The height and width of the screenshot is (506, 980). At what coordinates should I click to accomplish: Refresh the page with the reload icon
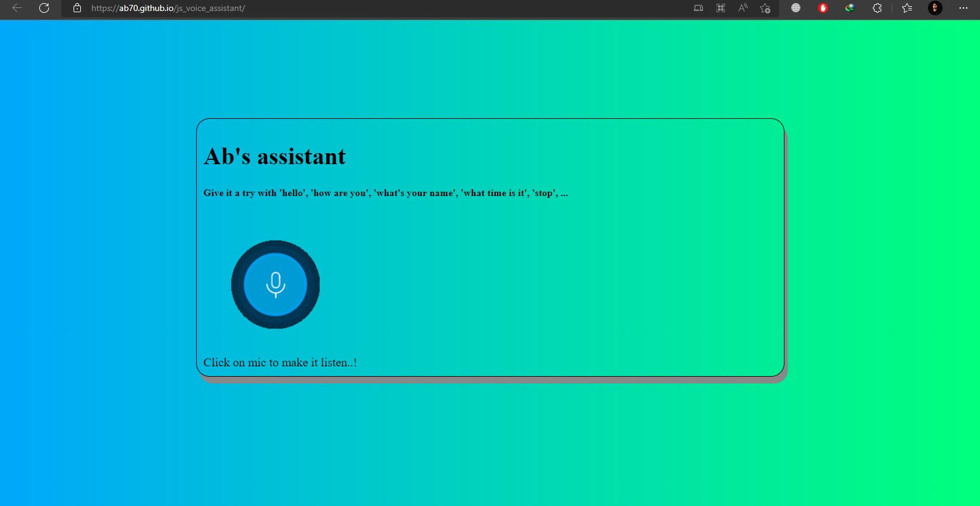(44, 8)
